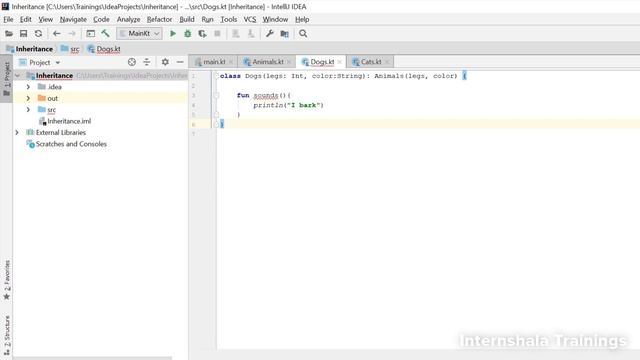Click the Back navigation arrow
The height and width of the screenshot is (360, 640).
(x=57, y=33)
